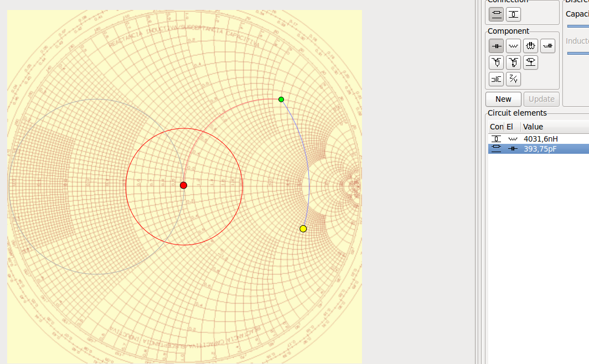Select middle stub icon in second component row

pyautogui.click(x=513, y=63)
